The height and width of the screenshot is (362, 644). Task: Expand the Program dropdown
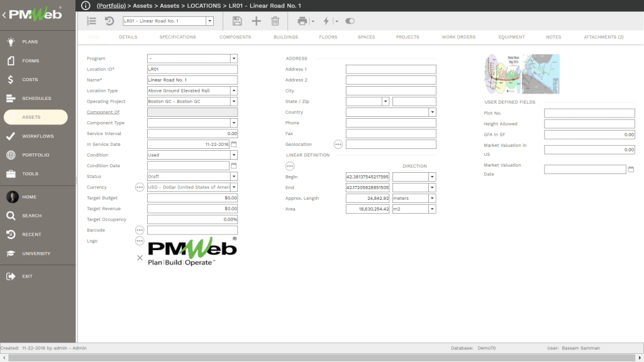(x=234, y=58)
